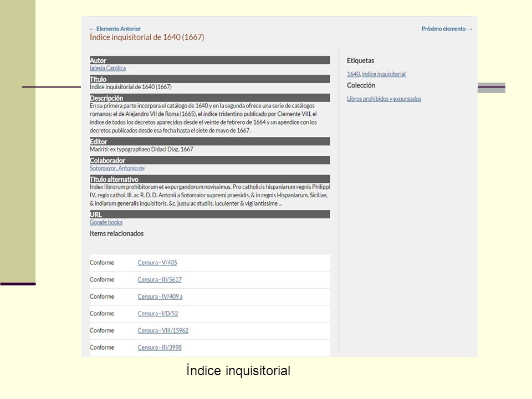This screenshot has width=532, height=399.
Task: Click the Autor field header
Action: (209, 60)
